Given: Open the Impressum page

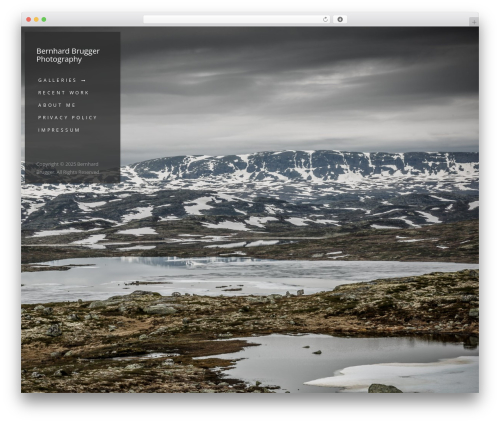Looking at the screenshot, I should (x=59, y=130).
